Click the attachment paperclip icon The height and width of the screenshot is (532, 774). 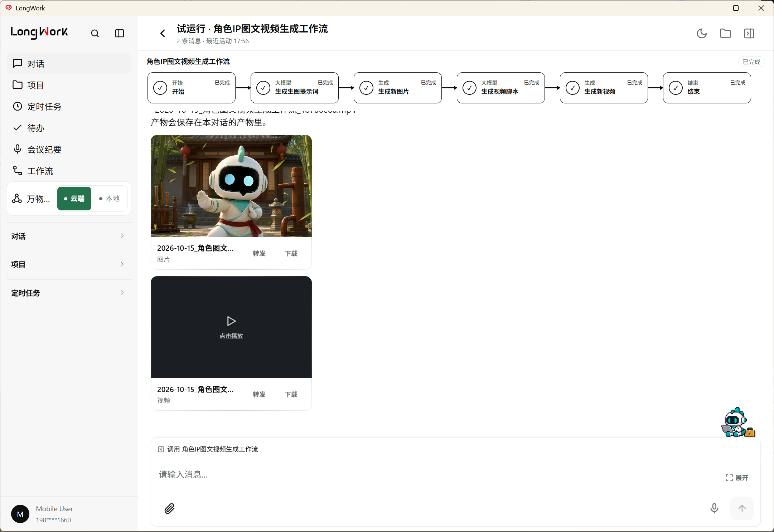[x=169, y=508]
